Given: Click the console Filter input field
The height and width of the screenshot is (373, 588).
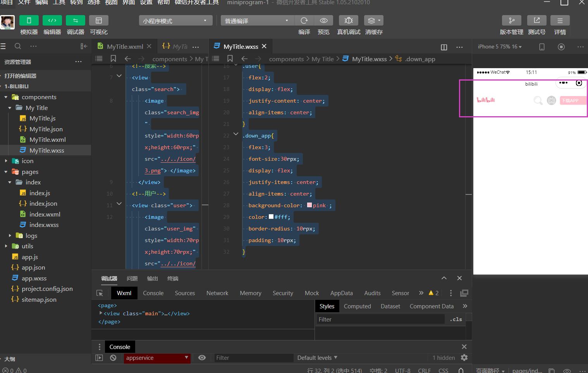Looking at the screenshot, I should pyautogui.click(x=253, y=358).
